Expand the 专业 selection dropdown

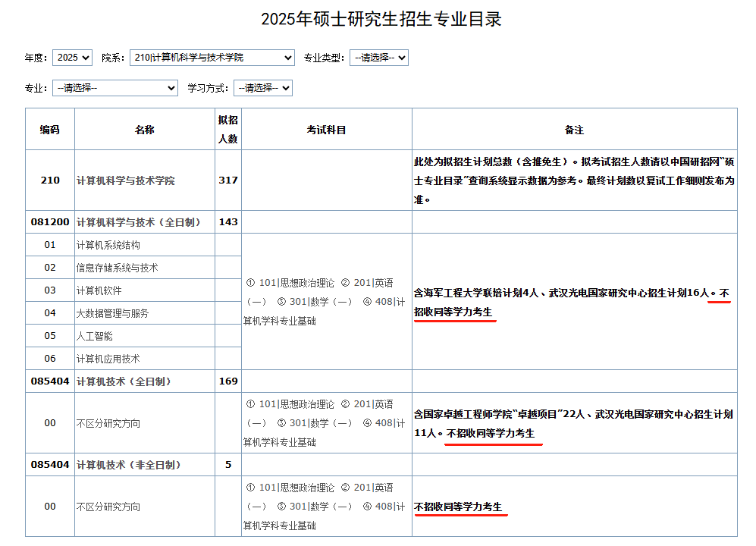click(115, 88)
